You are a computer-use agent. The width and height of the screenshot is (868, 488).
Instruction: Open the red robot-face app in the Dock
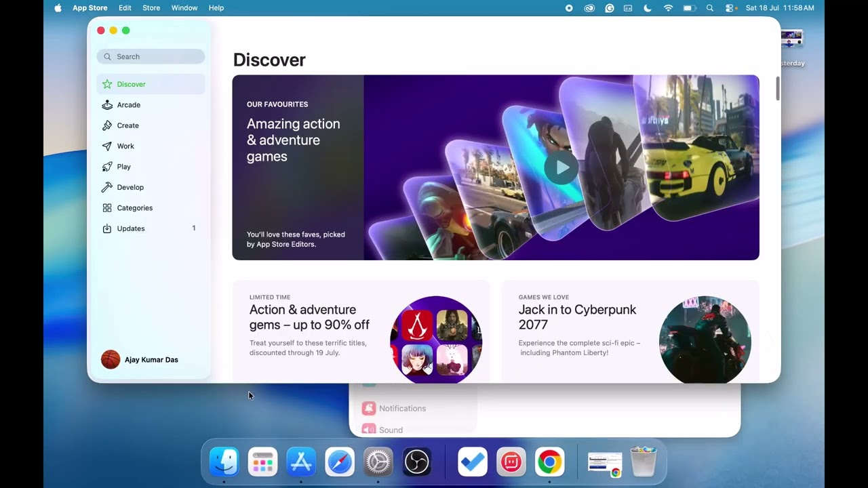[511, 462]
